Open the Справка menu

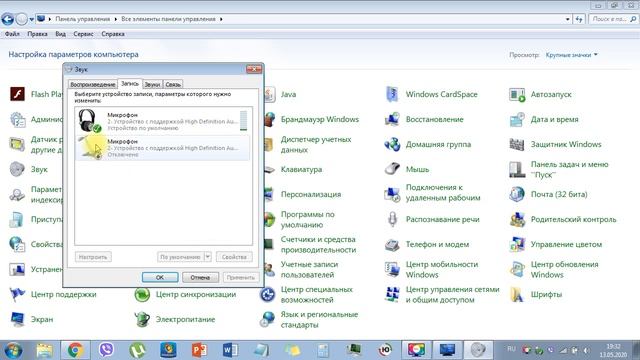[x=113, y=34]
